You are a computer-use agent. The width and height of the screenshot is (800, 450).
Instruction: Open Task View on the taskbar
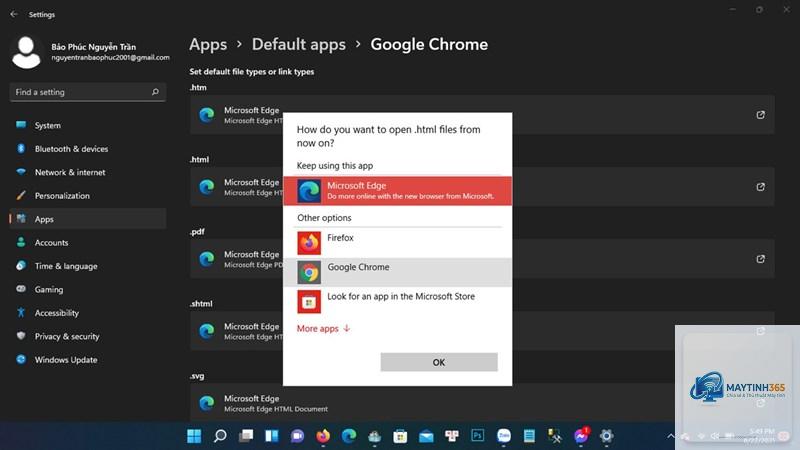pyautogui.click(x=246, y=436)
